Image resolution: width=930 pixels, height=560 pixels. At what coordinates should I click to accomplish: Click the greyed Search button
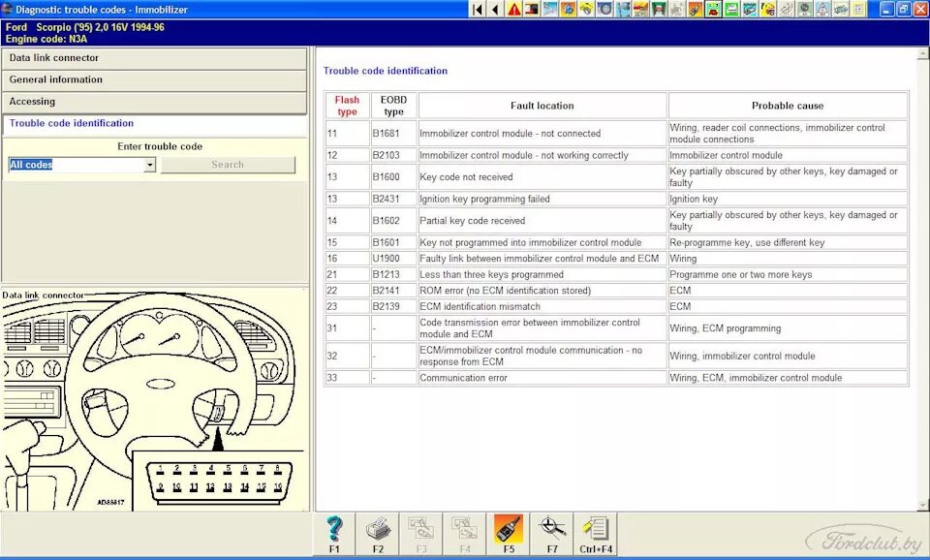[228, 165]
